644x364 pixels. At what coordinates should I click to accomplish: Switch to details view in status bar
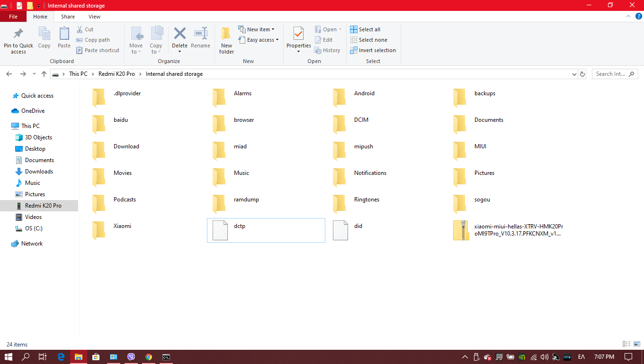(626, 344)
